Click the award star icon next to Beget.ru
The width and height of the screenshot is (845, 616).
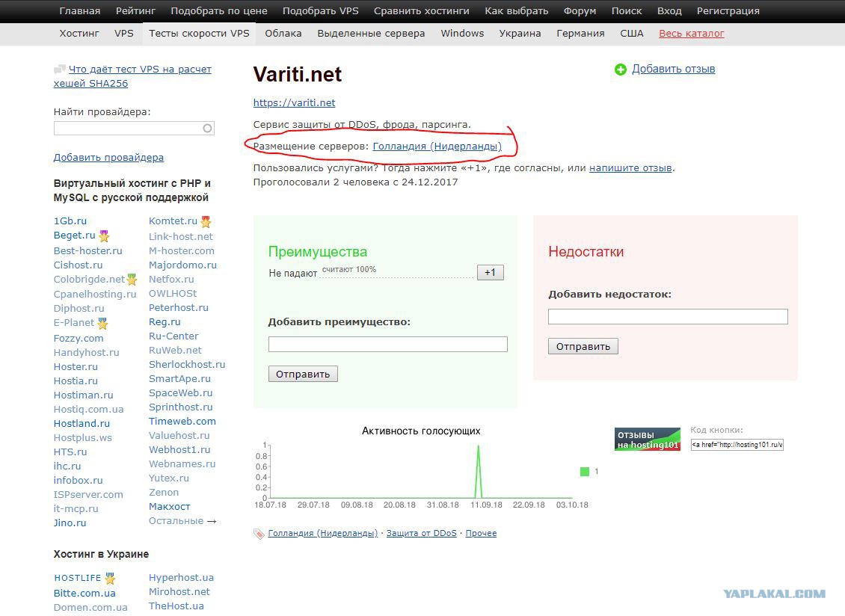(104, 236)
